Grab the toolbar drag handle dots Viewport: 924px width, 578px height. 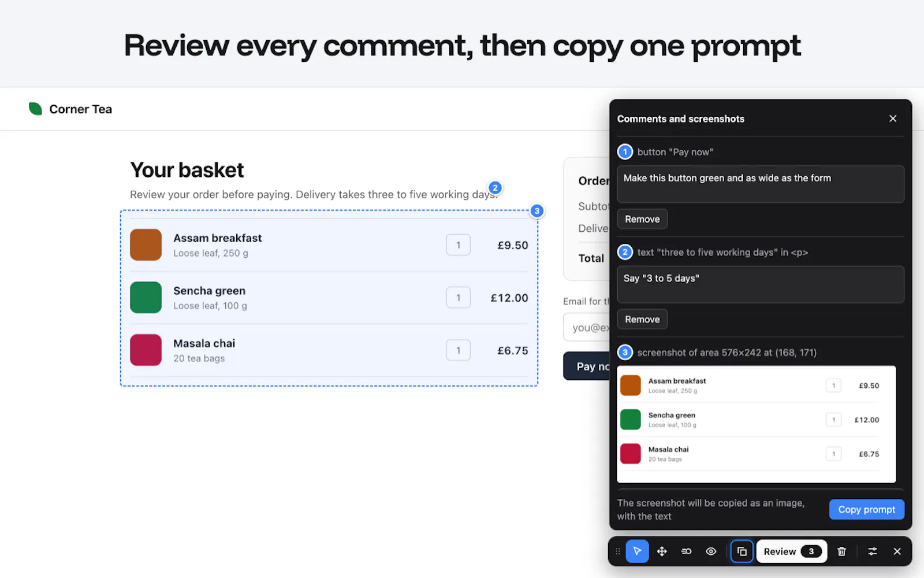pos(617,551)
